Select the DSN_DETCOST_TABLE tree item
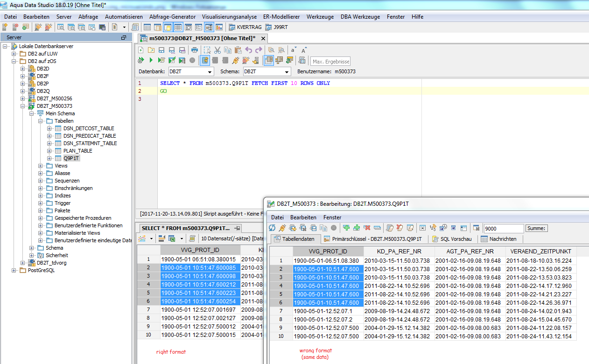This screenshot has width=589, height=364. [89, 128]
